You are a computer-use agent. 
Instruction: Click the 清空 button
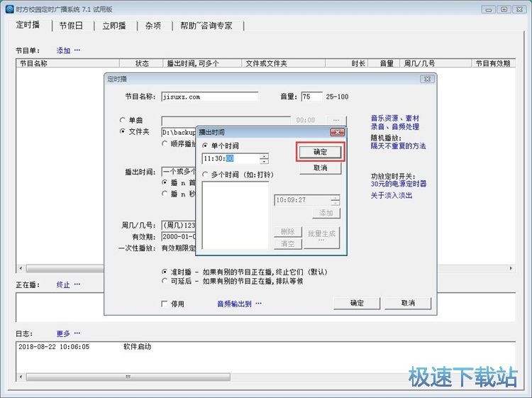click(288, 243)
